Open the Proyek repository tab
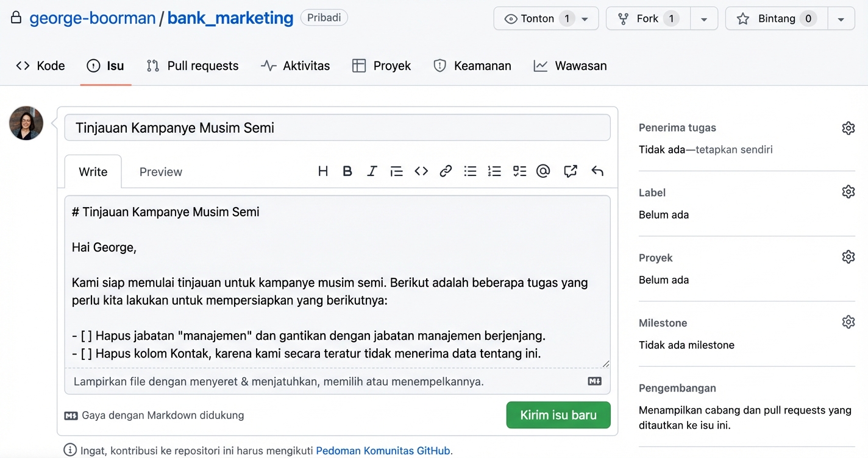 [382, 66]
